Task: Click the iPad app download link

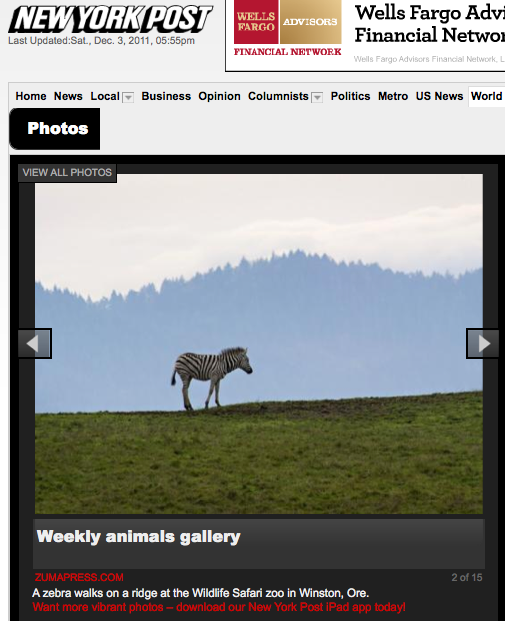Action: (219, 607)
